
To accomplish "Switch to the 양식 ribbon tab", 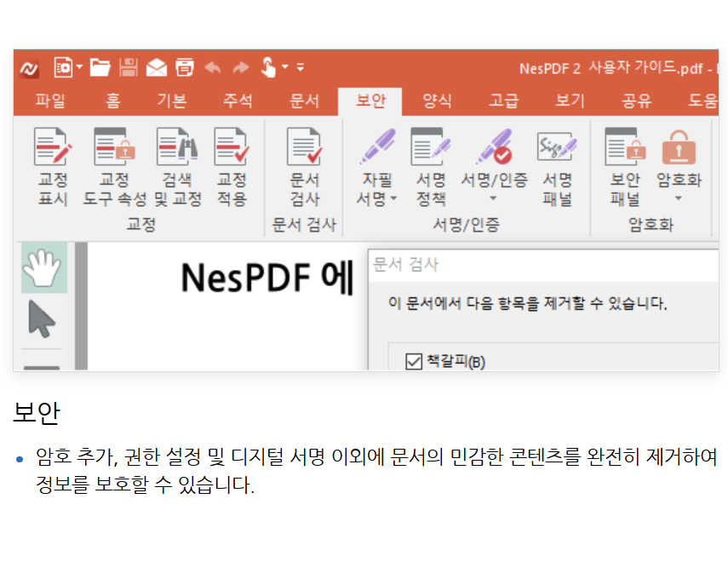I will point(437,100).
